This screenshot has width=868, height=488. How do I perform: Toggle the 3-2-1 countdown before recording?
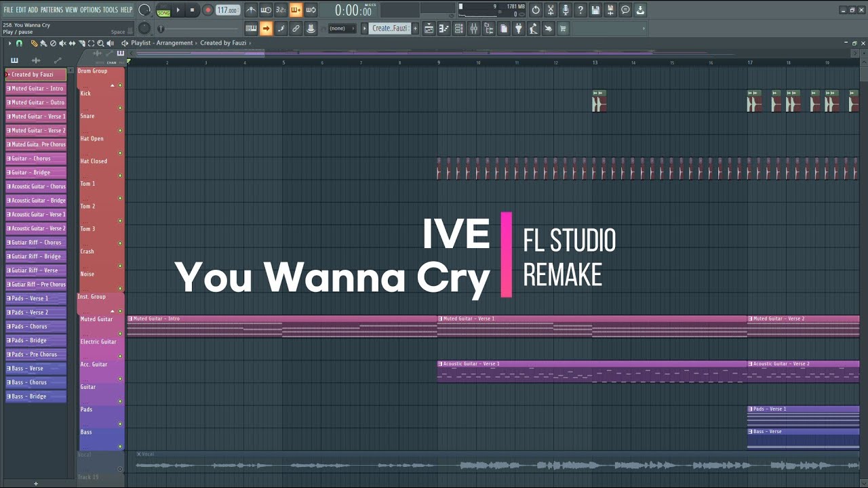[281, 10]
